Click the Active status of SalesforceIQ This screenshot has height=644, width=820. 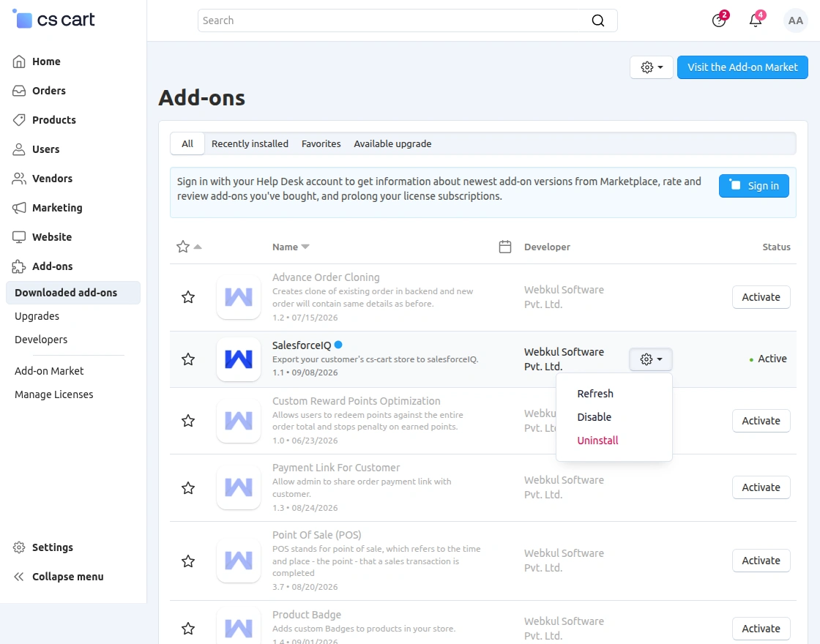768,359
